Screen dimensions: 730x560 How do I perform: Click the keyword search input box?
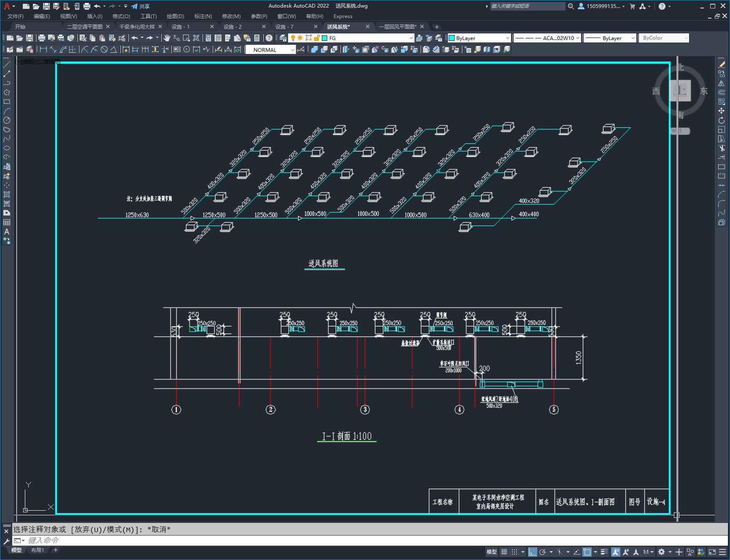tap(528, 6)
